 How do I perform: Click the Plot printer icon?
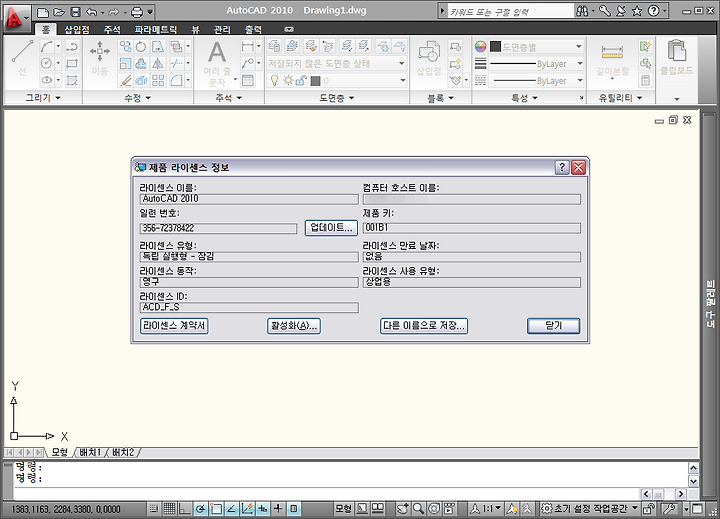[137, 12]
